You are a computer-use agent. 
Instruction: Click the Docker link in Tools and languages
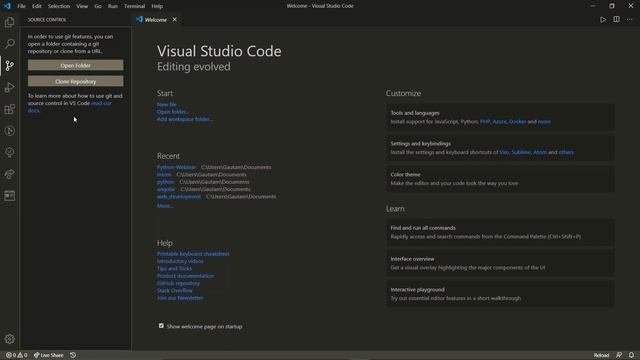(x=517, y=122)
